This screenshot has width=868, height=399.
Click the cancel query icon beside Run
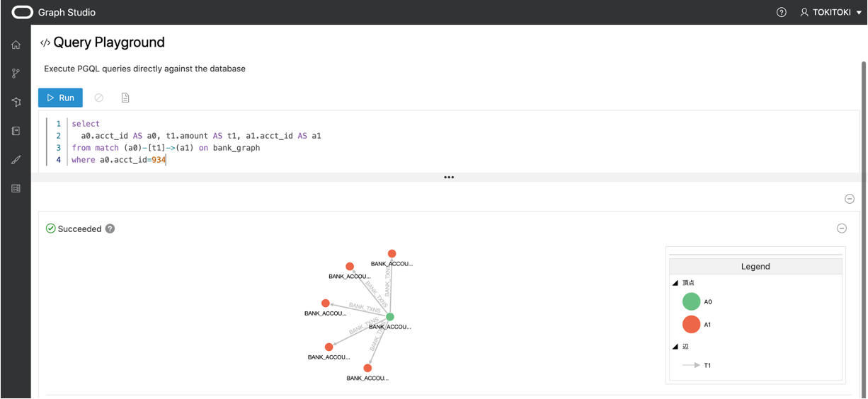pyautogui.click(x=99, y=98)
